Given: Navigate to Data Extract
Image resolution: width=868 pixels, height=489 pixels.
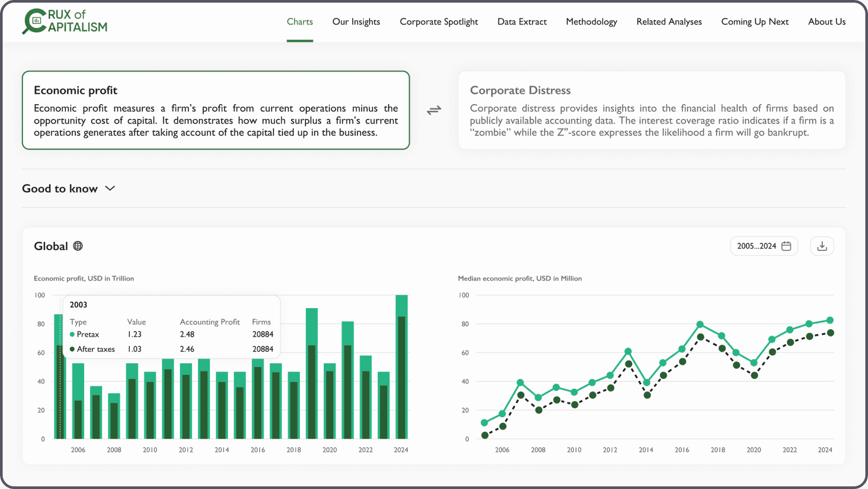Looking at the screenshot, I should pyautogui.click(x=522, y=22).
